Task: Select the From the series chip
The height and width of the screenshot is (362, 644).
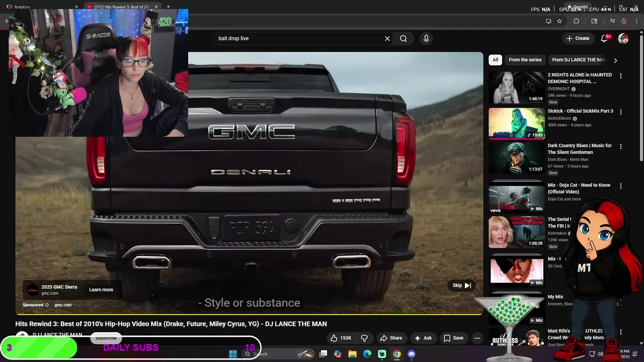Action: [x=525, y=60]
